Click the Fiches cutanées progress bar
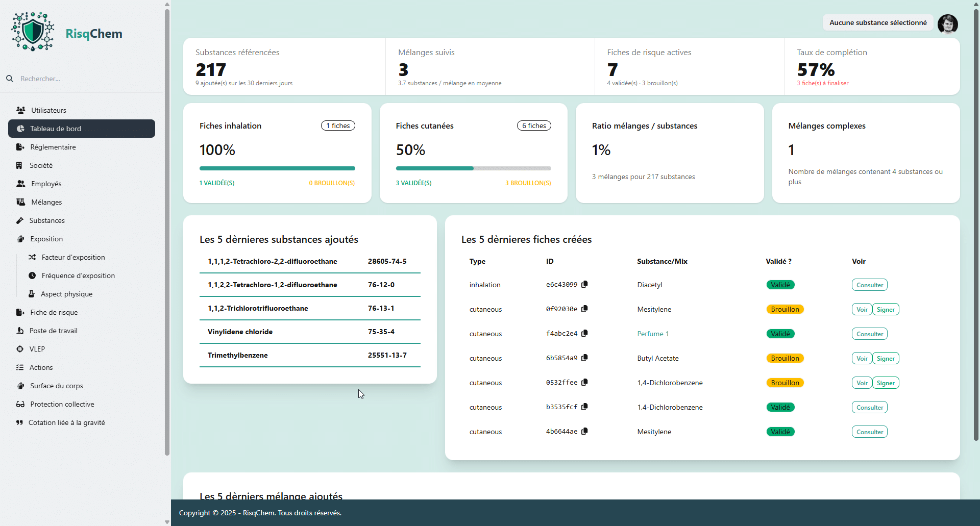Screen dimensions: 980x526 click(x=473, y=168)
